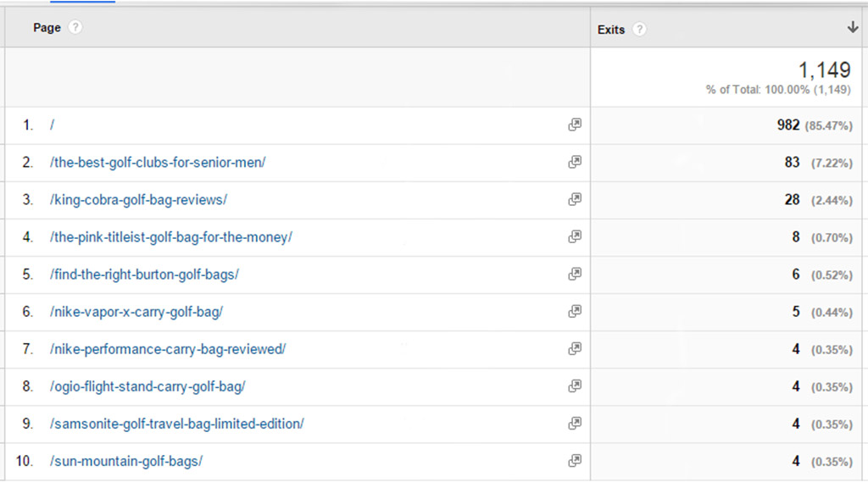The width and height of the screenshot is (868, 488).
Task: Click external icon beside nike-vapor-x-carry-golf-bag
Action: (575, 311)
